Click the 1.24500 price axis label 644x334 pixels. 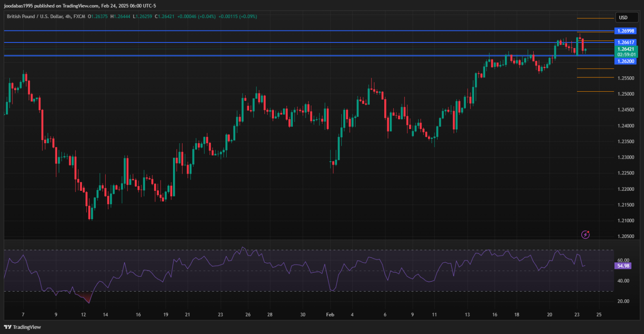point(626,110)
